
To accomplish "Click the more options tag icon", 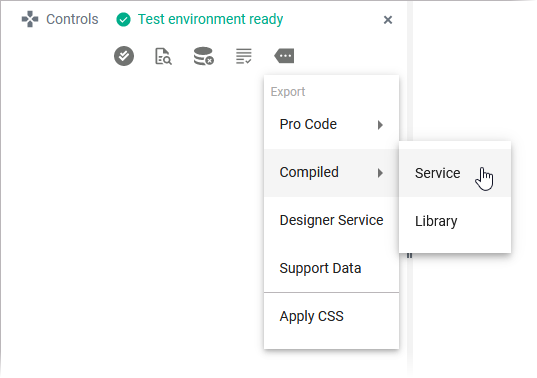I will coord(284,56).
